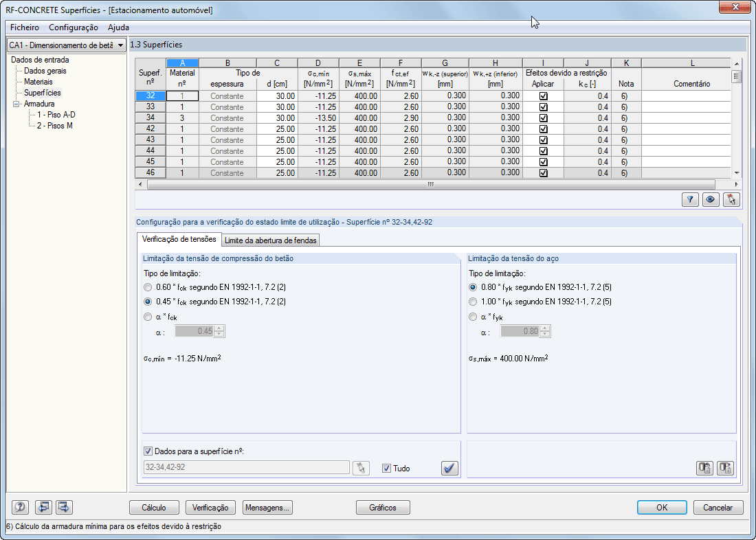Image resolution: width=756 pixels, height=540 pixels.
Task: Click the second copy settings icon at bottom right
Action: [726, 468]
